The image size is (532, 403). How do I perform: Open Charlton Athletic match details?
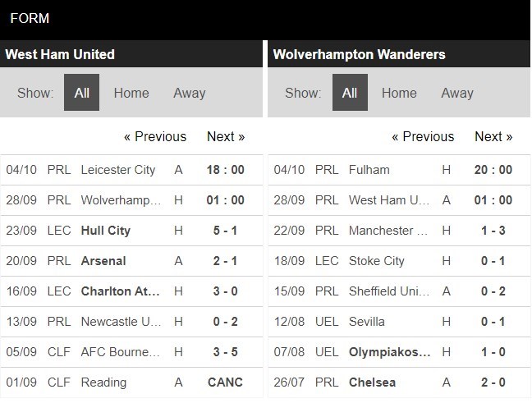(120, 291)
